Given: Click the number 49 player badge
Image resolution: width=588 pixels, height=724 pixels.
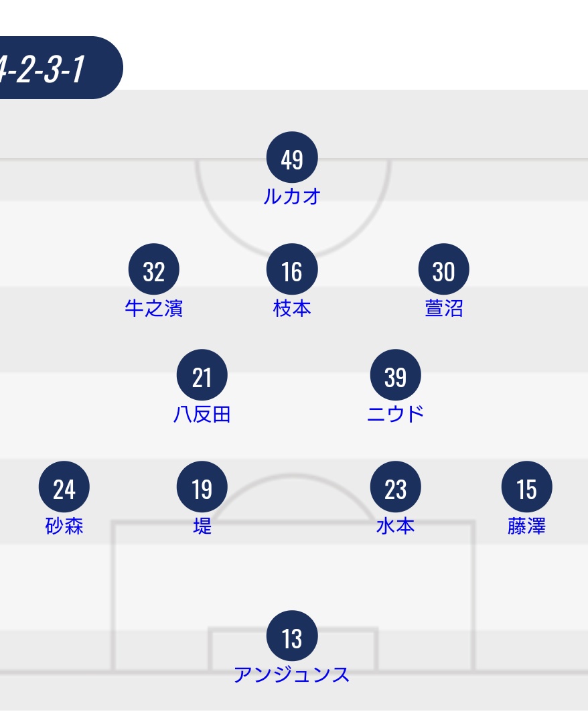Looking at the screenshot, I should point(292,157).
